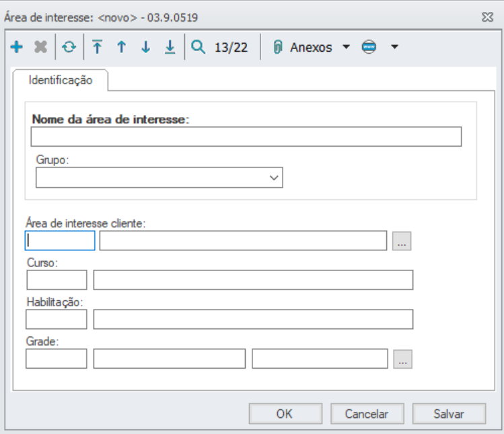Click the grey X delete record icon
The width and height of the screenshot is (504, 434).
click(x=40, y=47)
